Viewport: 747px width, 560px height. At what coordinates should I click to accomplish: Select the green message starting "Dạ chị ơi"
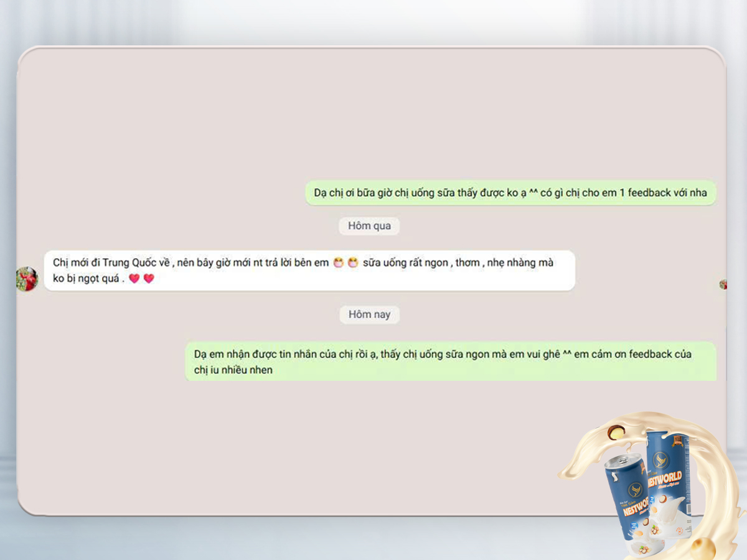click(x=510, y=193)
